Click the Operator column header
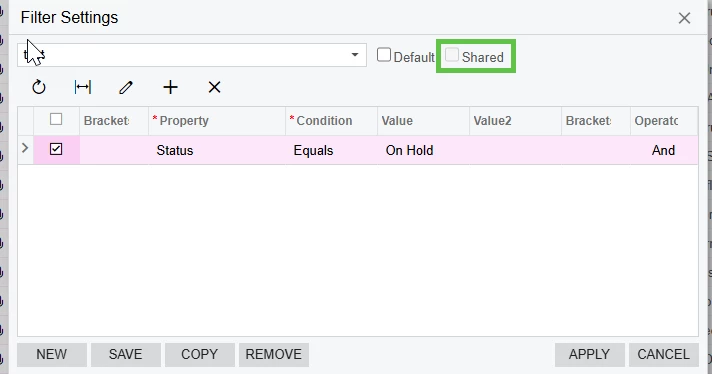This screenshot has width=712, height=374. 664,121
